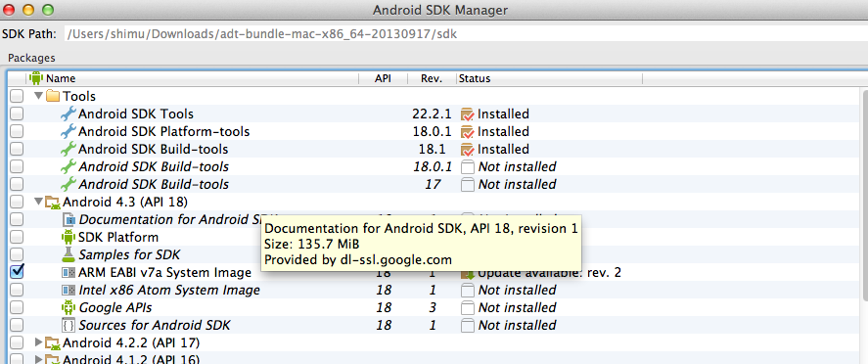Click the Google APIs robot icon
The image size is (868, 364).
point(69,307)
